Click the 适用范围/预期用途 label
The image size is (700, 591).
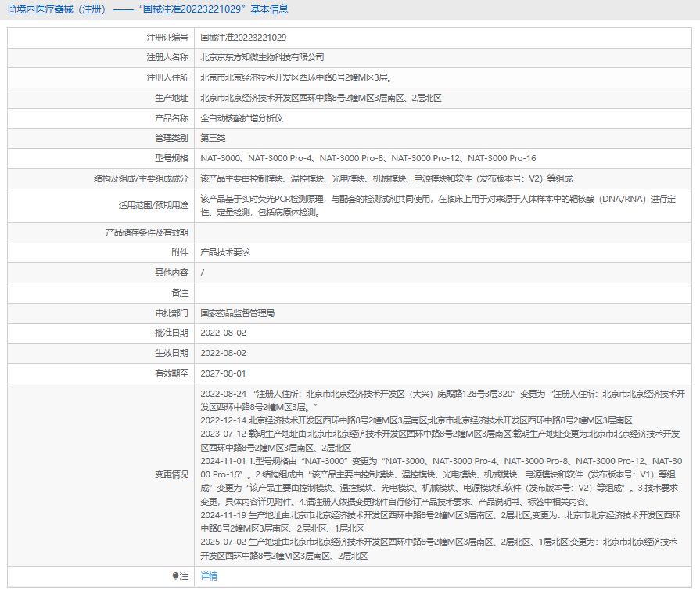pos(153,206)
